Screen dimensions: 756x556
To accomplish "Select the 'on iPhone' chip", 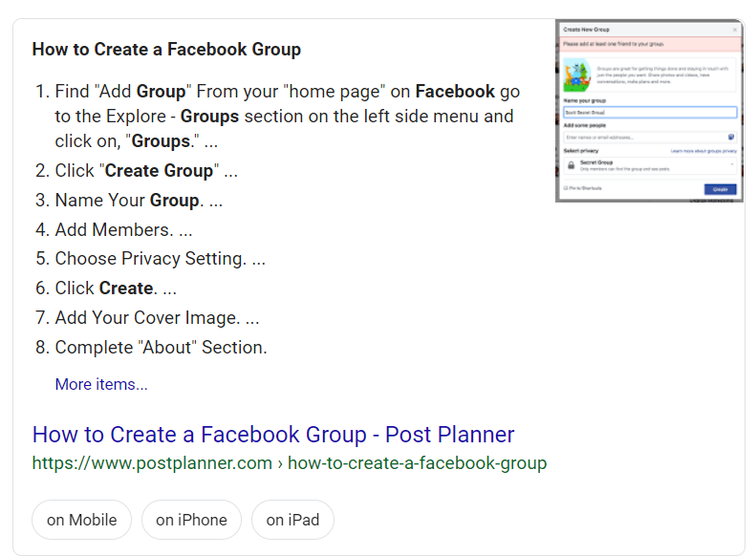I will point(191,520).
